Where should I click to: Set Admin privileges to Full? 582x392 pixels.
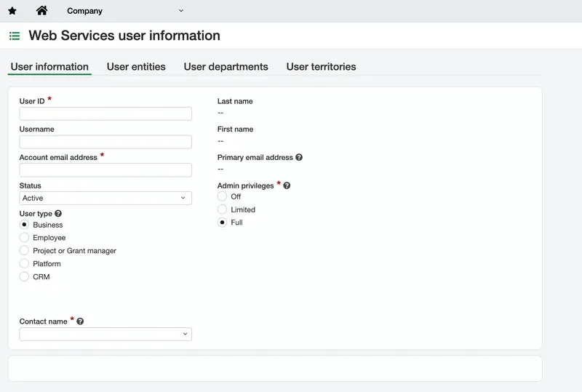pos(222,223)
